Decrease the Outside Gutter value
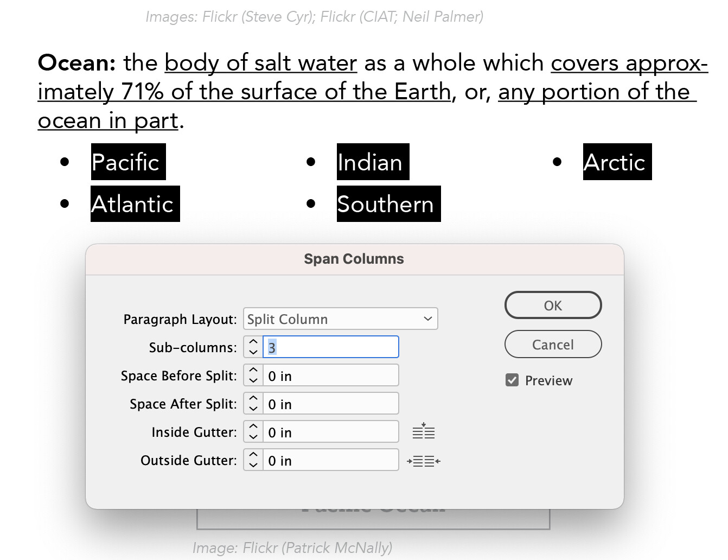Screen dimensions: 728x560 pos(253,465)
